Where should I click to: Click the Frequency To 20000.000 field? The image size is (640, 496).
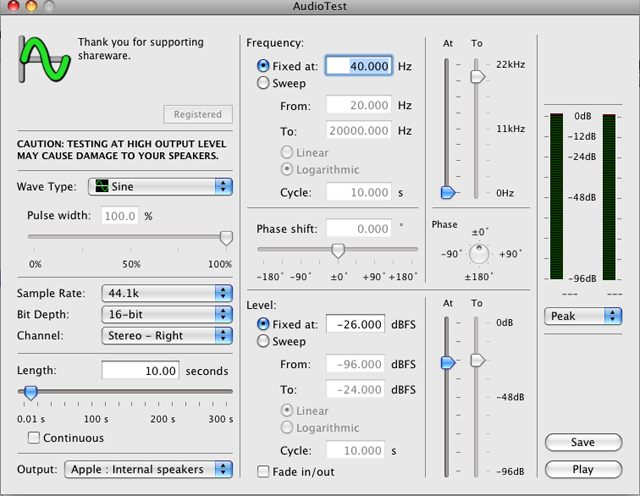[359, 131]
